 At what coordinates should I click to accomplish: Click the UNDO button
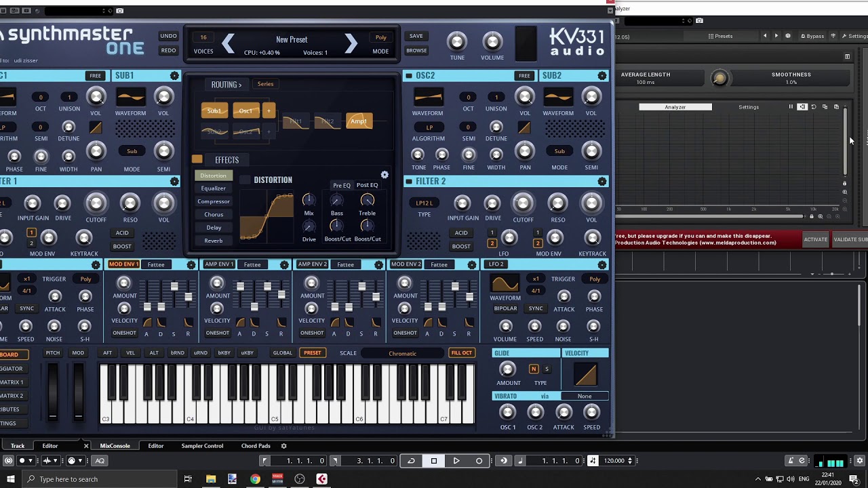tap(168, 36)
